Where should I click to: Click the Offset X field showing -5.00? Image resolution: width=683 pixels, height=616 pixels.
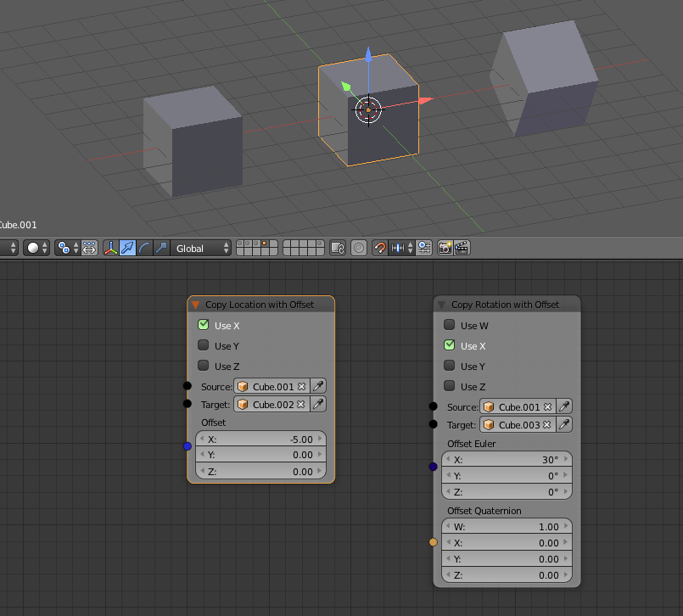260,440
